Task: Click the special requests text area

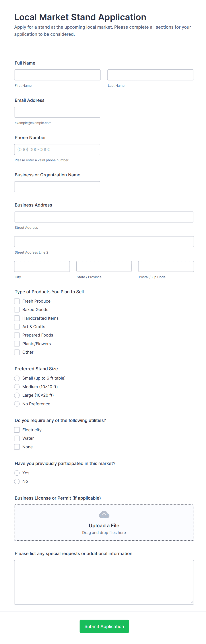Action: (104, 582)
